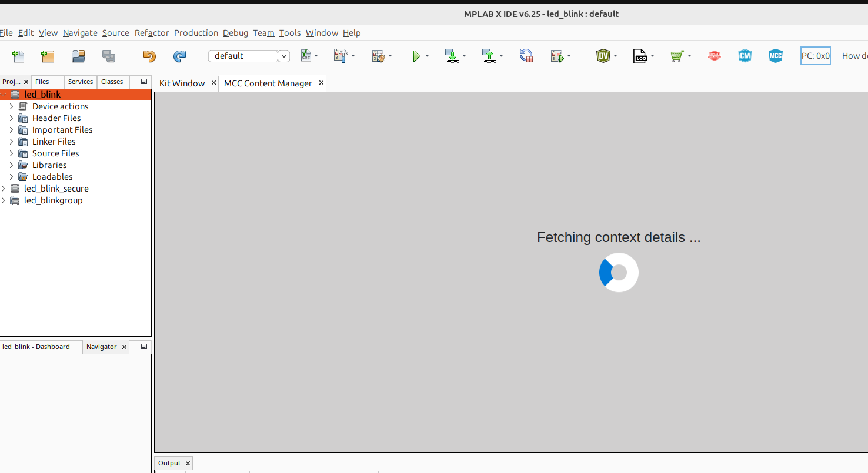Expand the Device actions node
The image size is (868, 473).
11,106
